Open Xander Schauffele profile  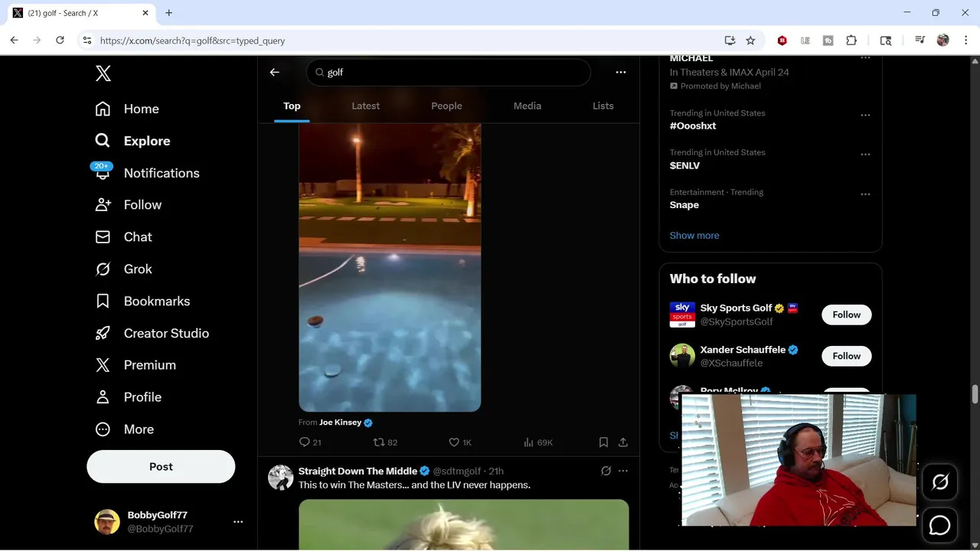click(743, 350)
